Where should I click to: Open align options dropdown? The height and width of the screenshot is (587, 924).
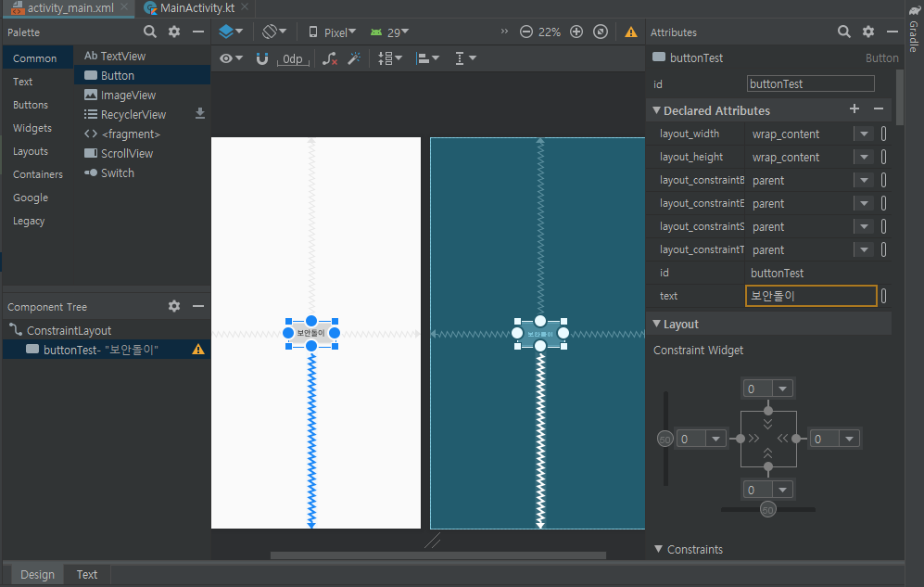point(427,58)
